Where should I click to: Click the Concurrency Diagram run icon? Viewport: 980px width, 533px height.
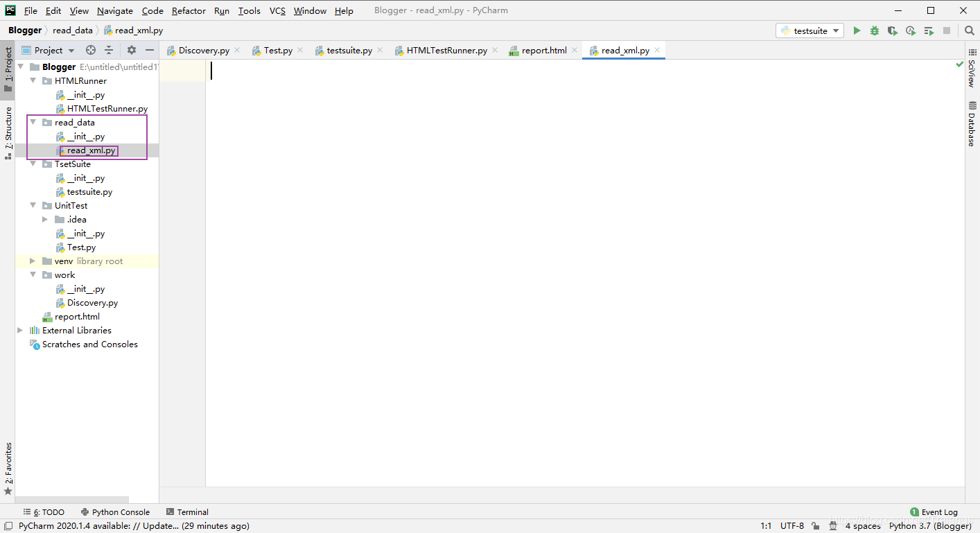[929, 30]
